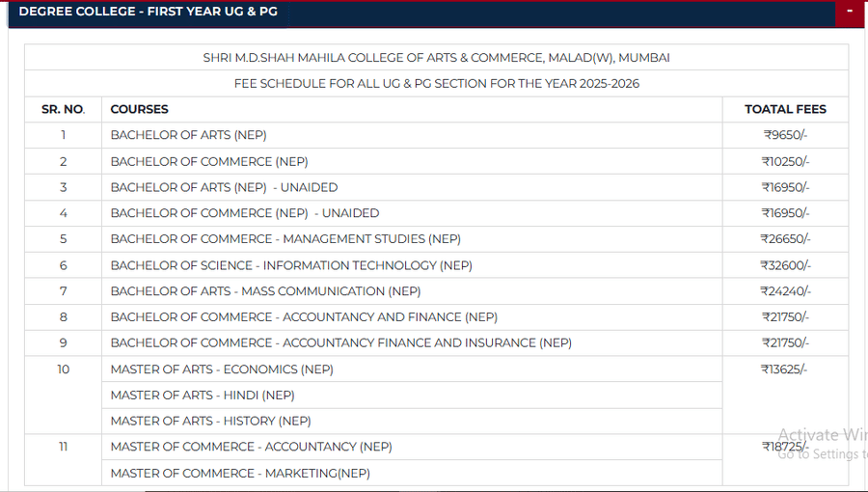Viewport: 868px width, 492px height.
Task: Select Master of Arts Hindi (NEP)
Action: click(203, 396)
